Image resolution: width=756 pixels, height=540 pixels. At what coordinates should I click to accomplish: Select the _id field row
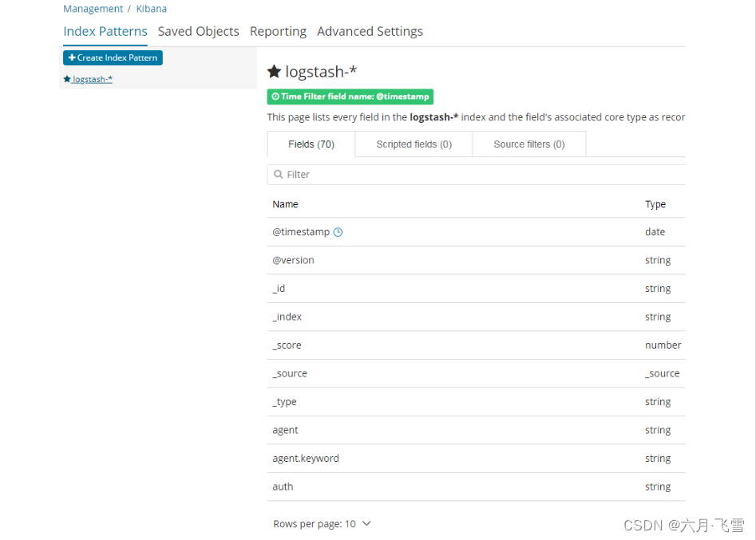click(x=477, y=289)
